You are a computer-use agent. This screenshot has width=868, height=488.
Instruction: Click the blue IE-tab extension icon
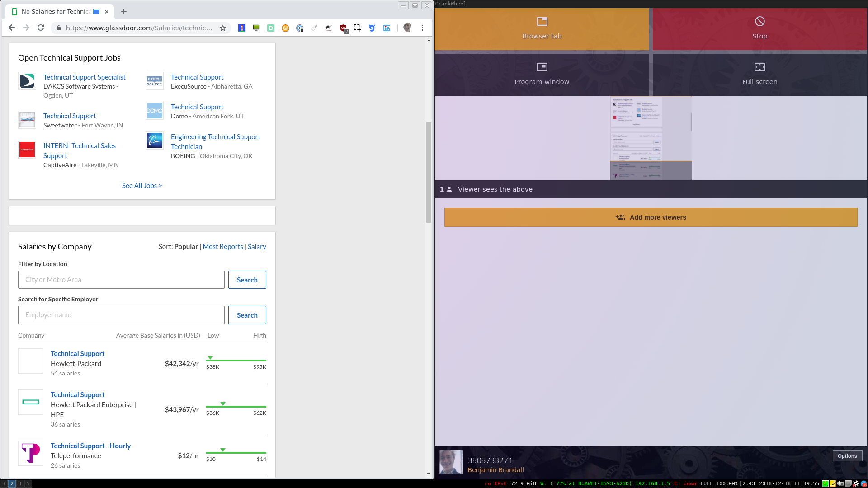[x=387, y=28]
